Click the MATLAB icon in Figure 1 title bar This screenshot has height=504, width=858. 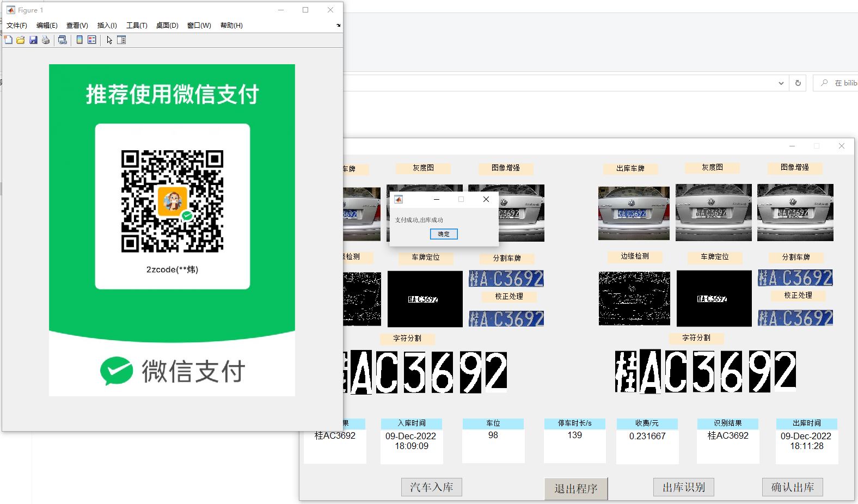click(x=10, y=10)
